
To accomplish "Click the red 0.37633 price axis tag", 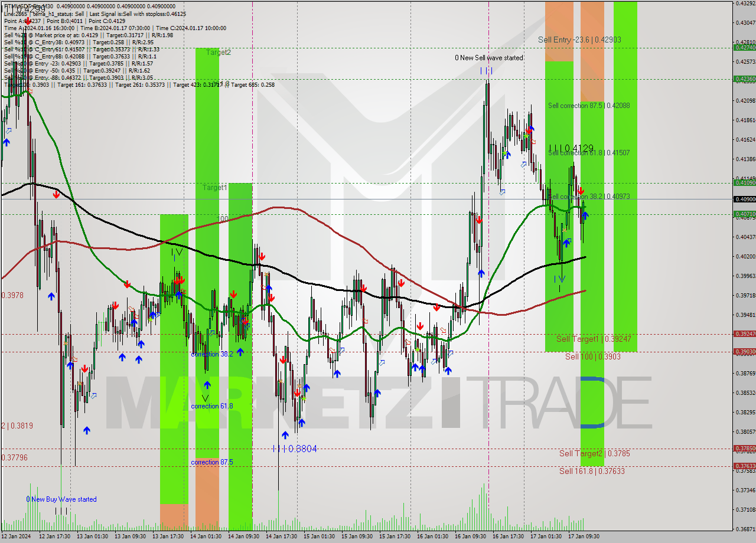I will (x=744, y=466).
